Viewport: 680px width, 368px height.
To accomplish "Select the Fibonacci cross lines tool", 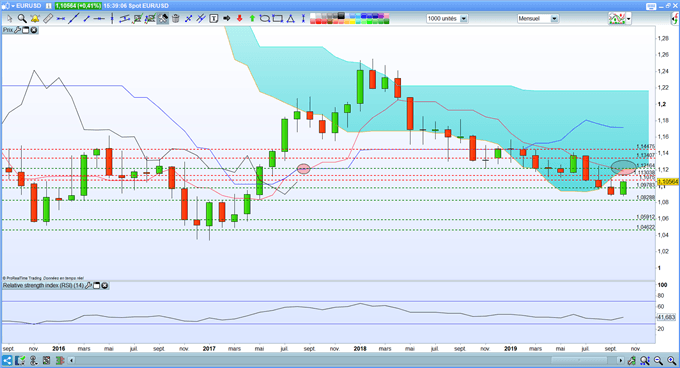I will (x=189, y=19).
